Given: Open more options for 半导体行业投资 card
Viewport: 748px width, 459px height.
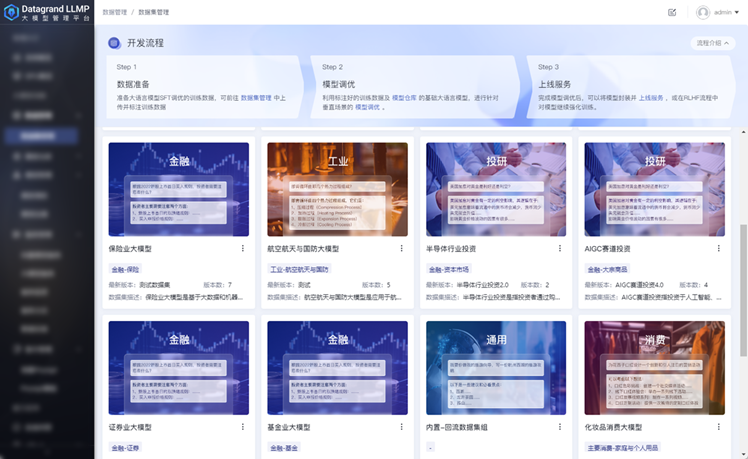Looking at the screenshot, I should [560, 248].
